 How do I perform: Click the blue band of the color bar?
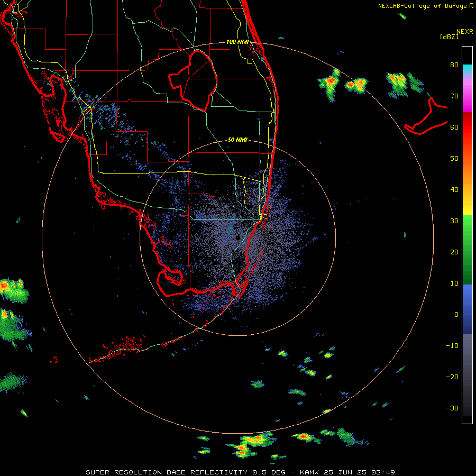point(467,309)
